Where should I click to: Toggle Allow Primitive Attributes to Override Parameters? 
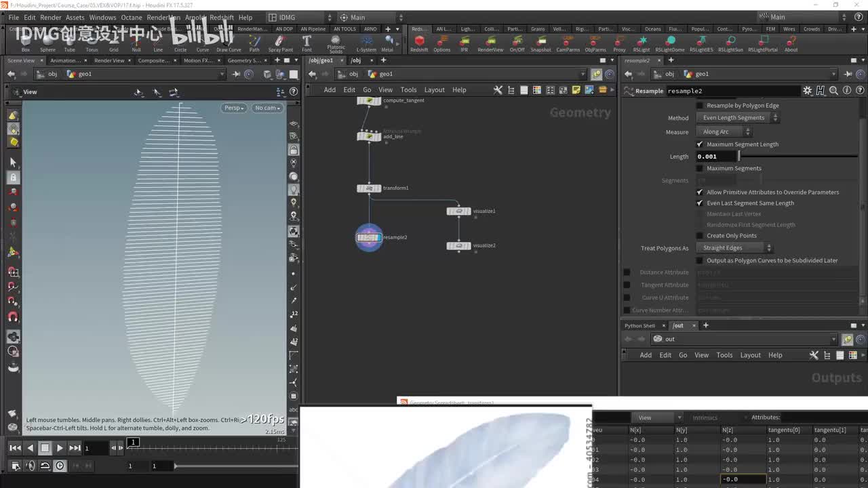coord(700,192)
